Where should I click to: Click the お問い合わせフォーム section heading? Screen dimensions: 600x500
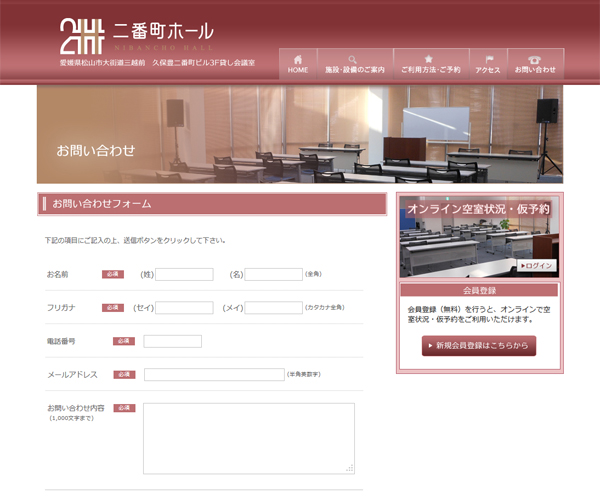[212, 204]
